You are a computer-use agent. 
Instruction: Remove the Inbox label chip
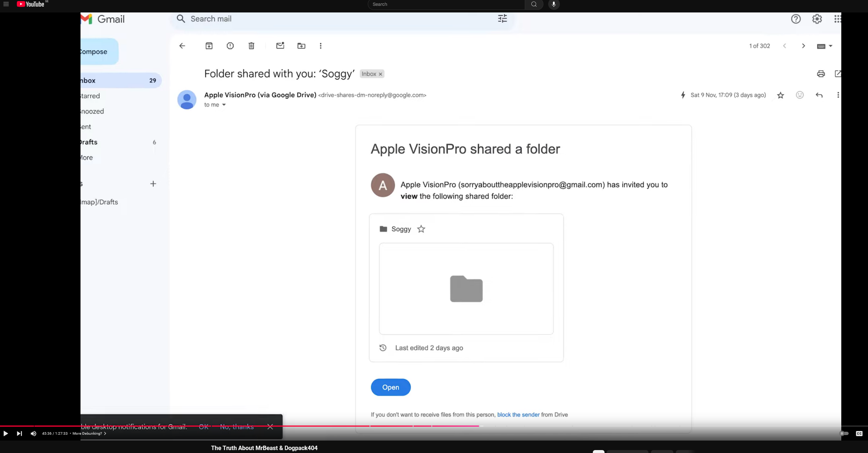coord(381,74)
